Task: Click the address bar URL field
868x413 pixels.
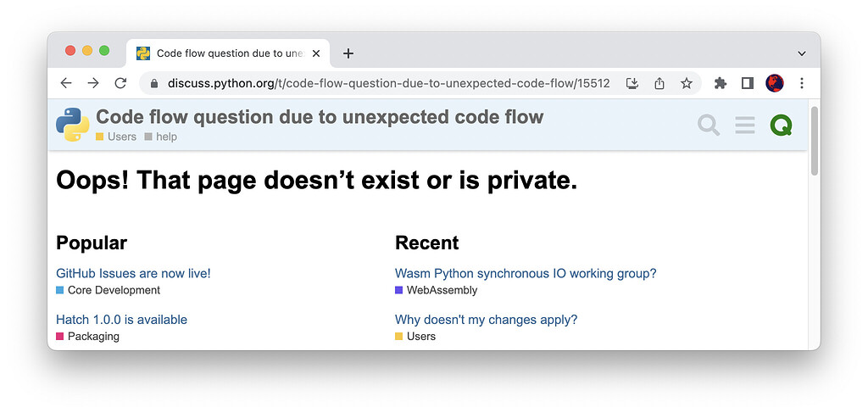Action: [388, 84]
